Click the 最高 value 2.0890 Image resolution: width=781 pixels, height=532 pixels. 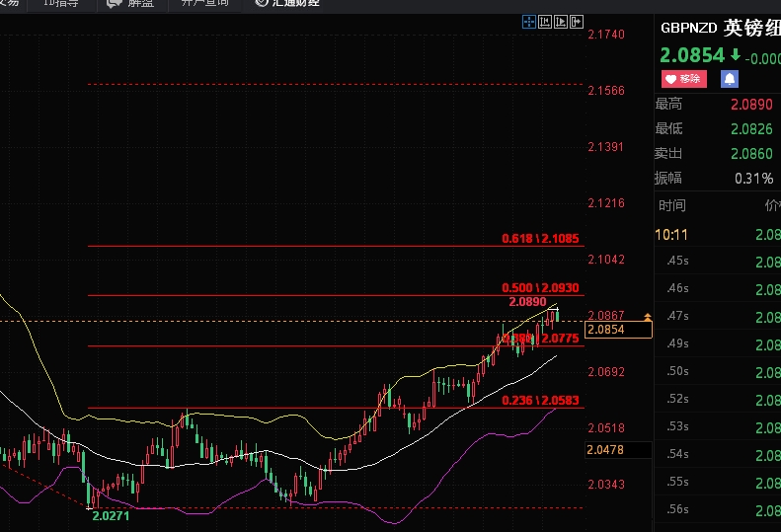click(751, 105)
